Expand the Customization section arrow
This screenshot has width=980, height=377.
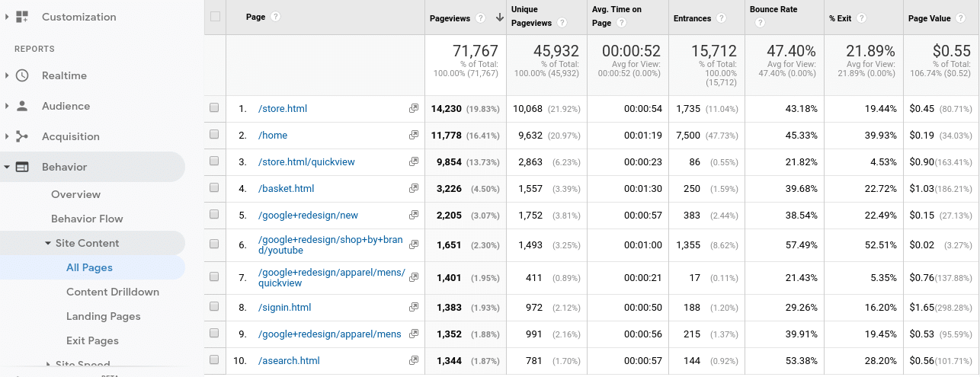click(x=7, y=17)
